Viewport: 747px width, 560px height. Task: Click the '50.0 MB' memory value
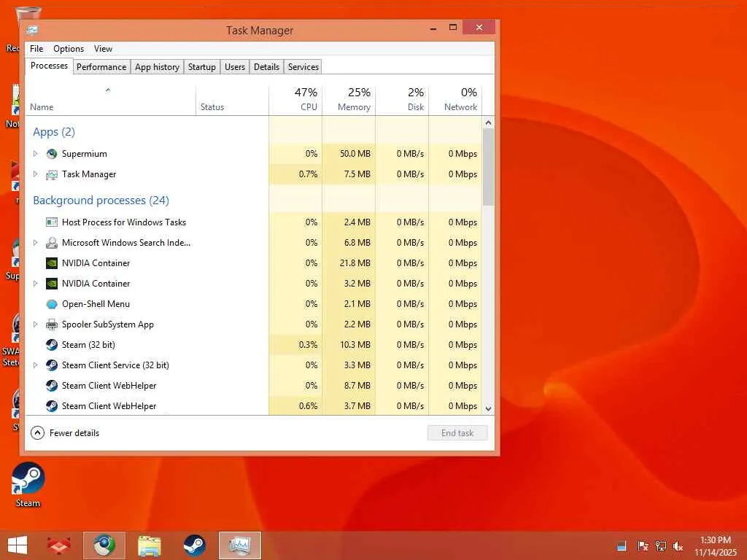[355, 154]
